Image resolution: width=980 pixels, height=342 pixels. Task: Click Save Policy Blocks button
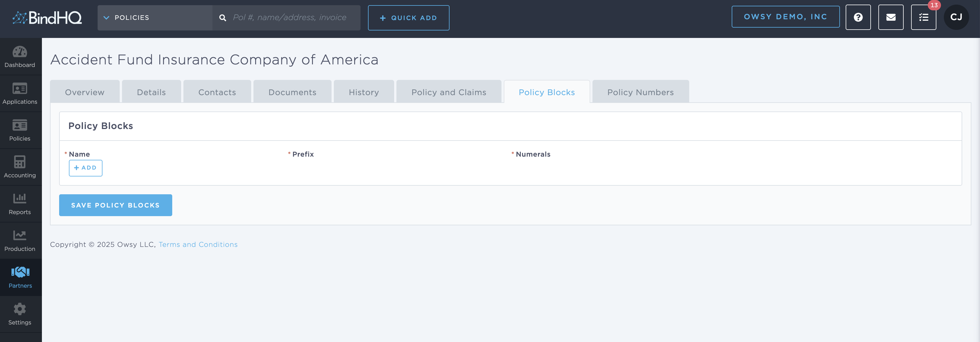coord(115,205)
